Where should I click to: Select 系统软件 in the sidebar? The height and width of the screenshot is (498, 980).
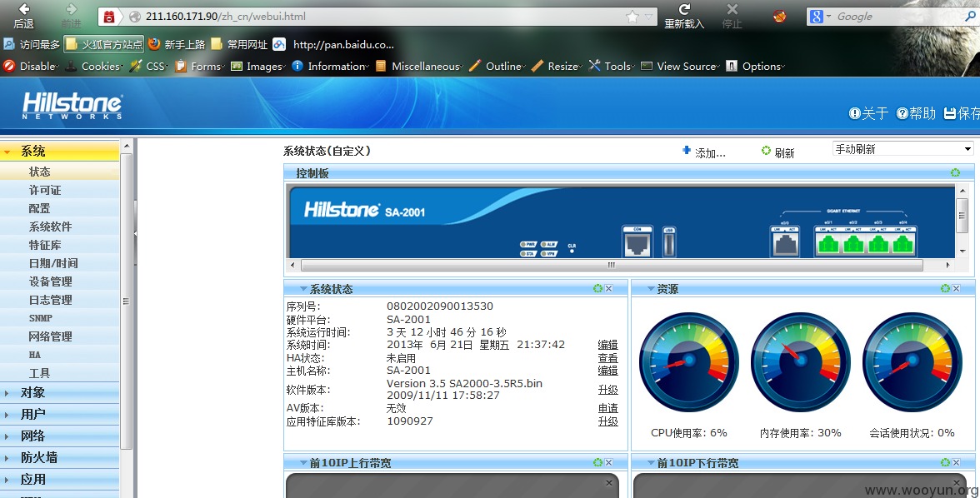59,227
